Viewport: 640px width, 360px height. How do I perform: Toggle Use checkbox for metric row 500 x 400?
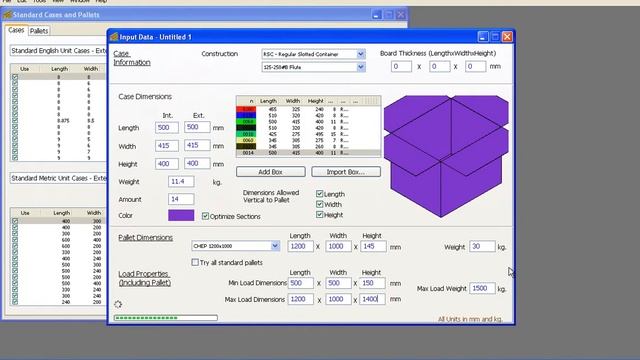[15, 283]
